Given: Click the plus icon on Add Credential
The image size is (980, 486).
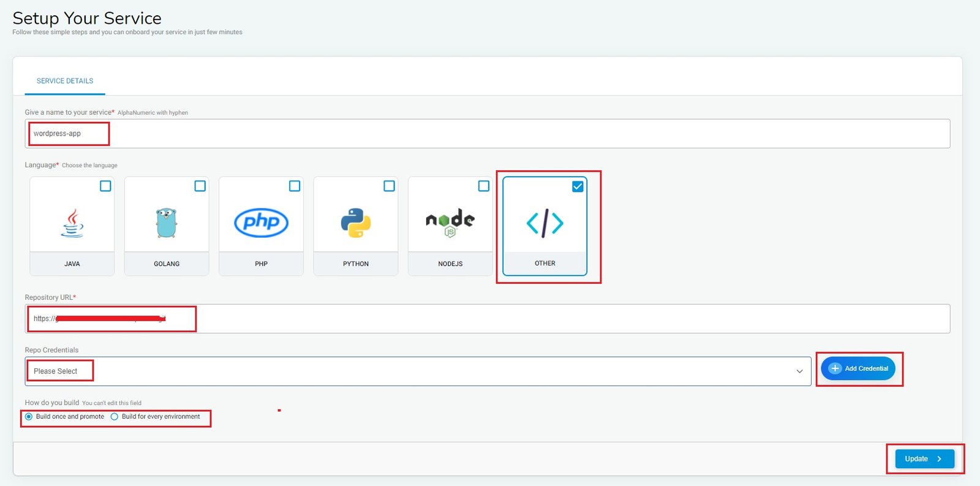Looking at the screenshot, I should (x=835, y=368).
